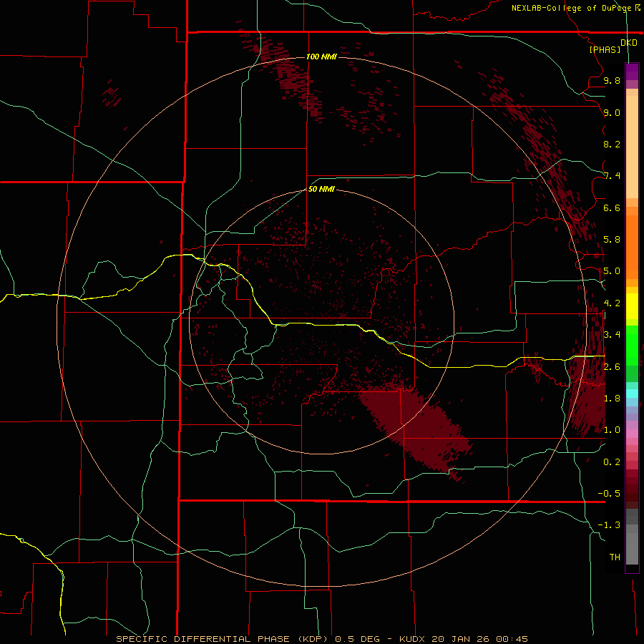Click the gray segment at color bar bottom
The height and width of the screenshot is (644, 644).
(632, 548)
